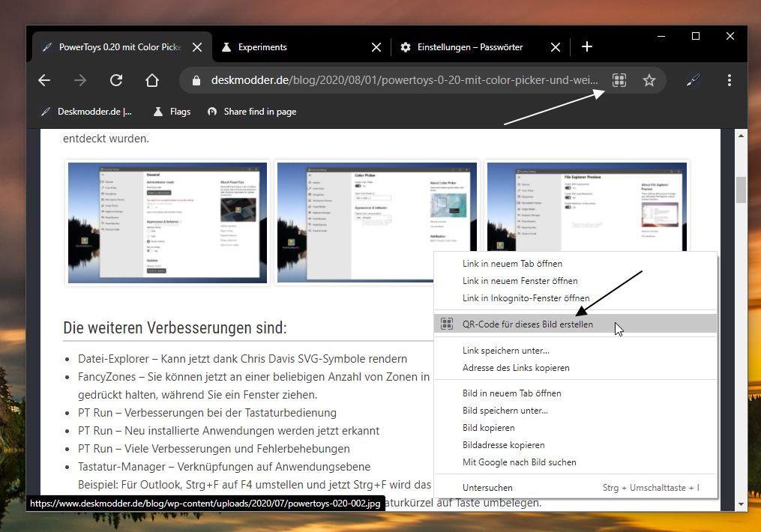Image resolution: width=761 pixels, height=532 pixels.
Task: Maximize the Chrome window
Action: coord(696,37)
